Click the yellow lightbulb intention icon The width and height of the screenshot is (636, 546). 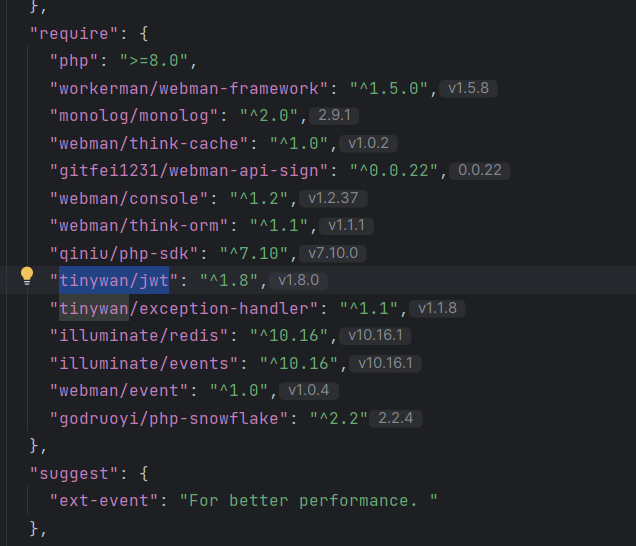pyautogui.click(x=28, y=277)
